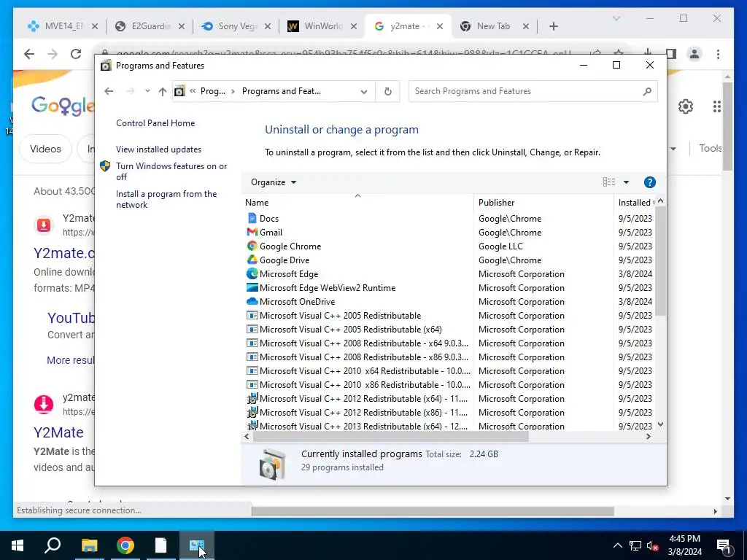
Task: Expand address bar history dropdown
Action: click(x=363, y=91)
